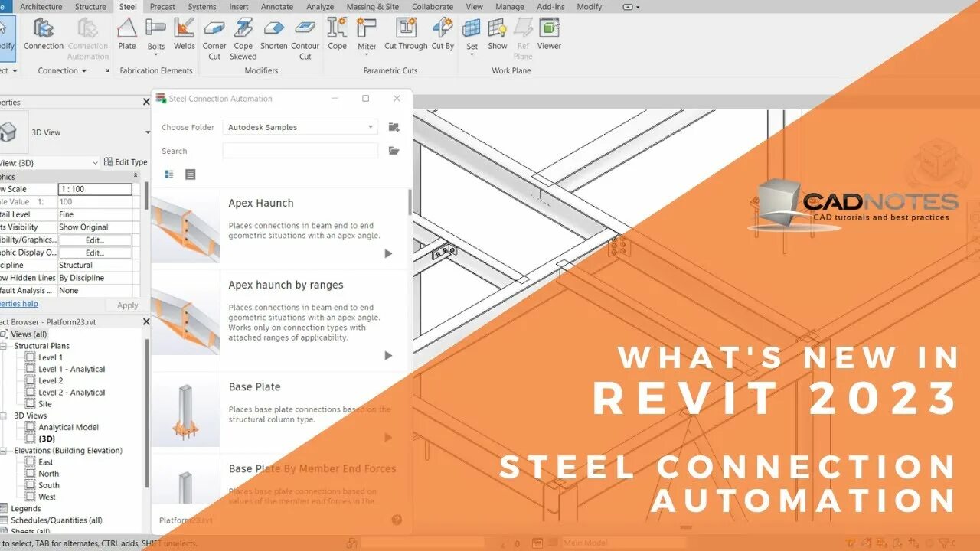Run the Apex Haunch connection
This screenshot has width=980, height=551.
388,253
